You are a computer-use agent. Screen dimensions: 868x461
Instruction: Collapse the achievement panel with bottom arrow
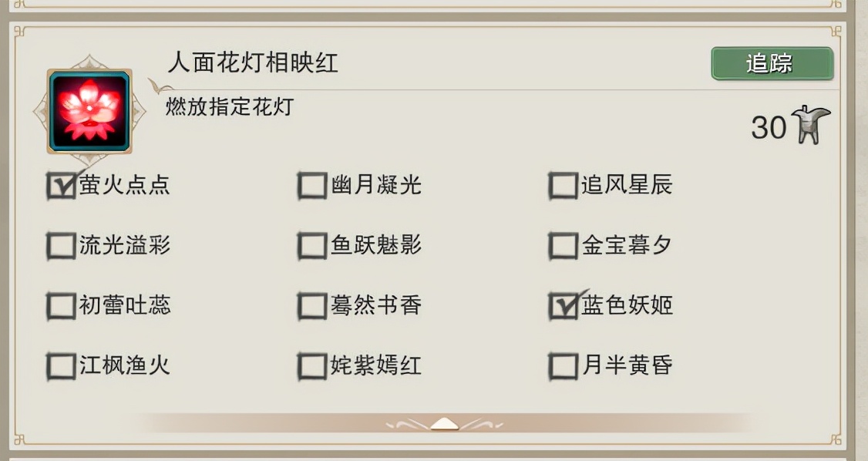(443, 423)
